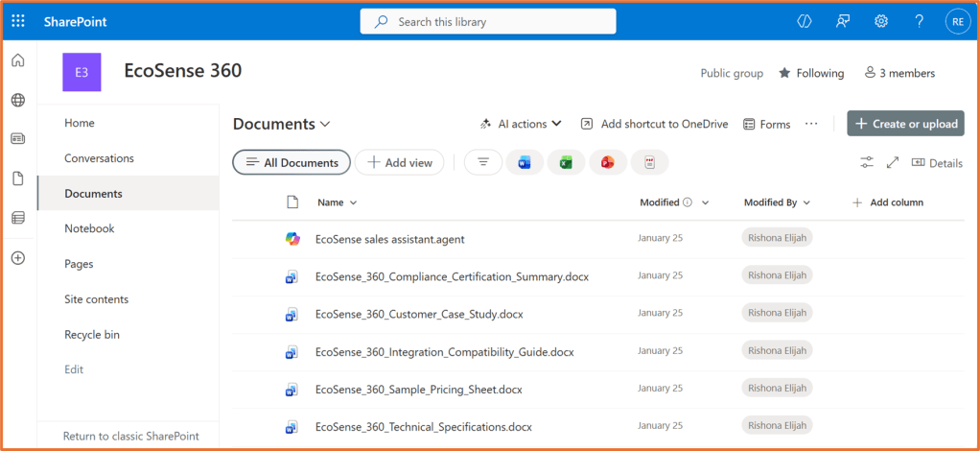This screenshot has width=980, height=451.
Task: Filter by PowerPoint files icon
Action: pyautogui.click(x=608, y=162)
